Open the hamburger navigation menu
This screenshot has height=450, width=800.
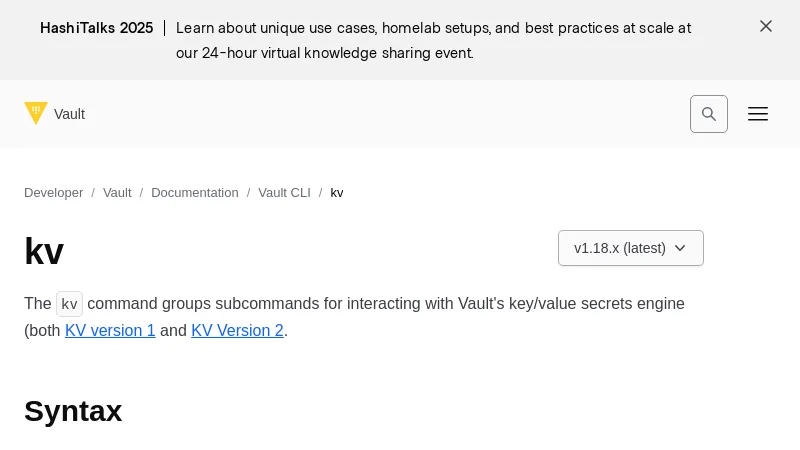(x=758, y=114)
